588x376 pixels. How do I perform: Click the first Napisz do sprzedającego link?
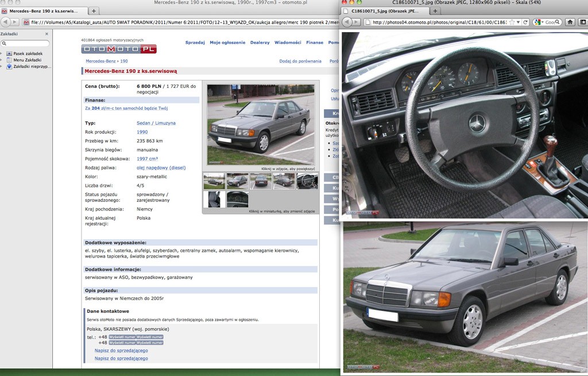coord(121,350)
